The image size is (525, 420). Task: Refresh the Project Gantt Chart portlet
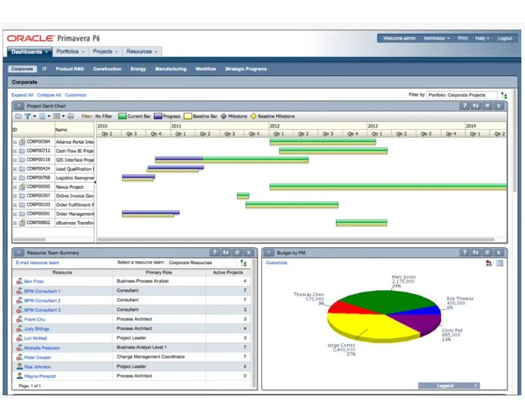pyautogui.click(x=476, y=106)
